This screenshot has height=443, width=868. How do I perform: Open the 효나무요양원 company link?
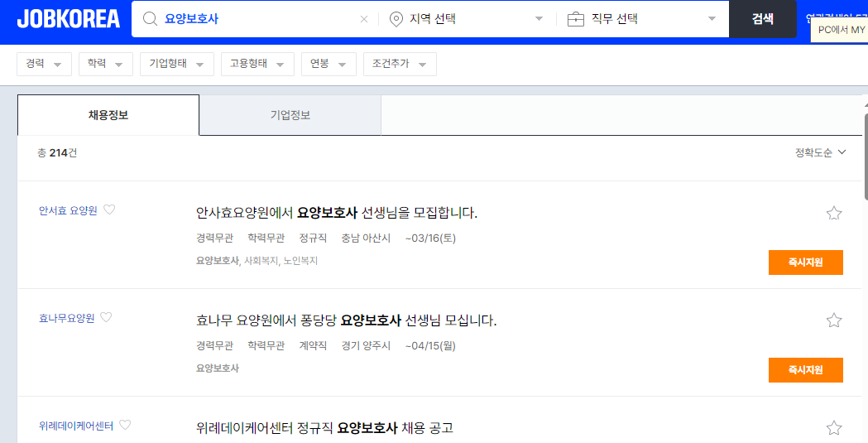point(66,318)
